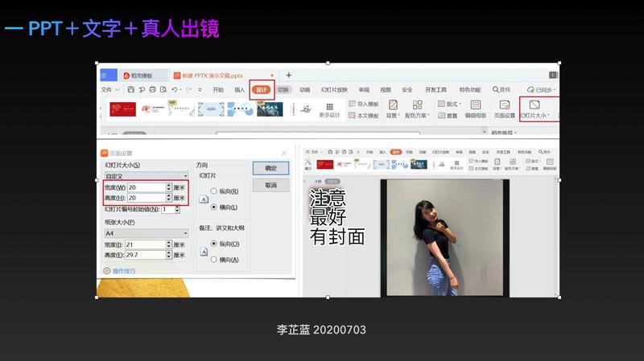Click the paper 宽度(I) spinner arrows
The width and height of the screenshot is (644, 361).
(x=168, y=244)
